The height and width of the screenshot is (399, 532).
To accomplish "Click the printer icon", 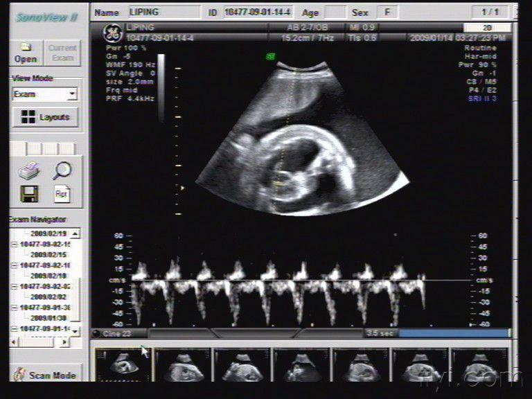I will pyautogui.click(x=29, y=170).
